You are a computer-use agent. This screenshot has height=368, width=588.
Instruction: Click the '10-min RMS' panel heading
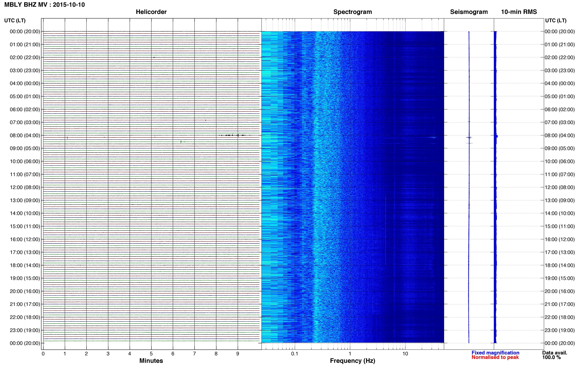[519, 12]
